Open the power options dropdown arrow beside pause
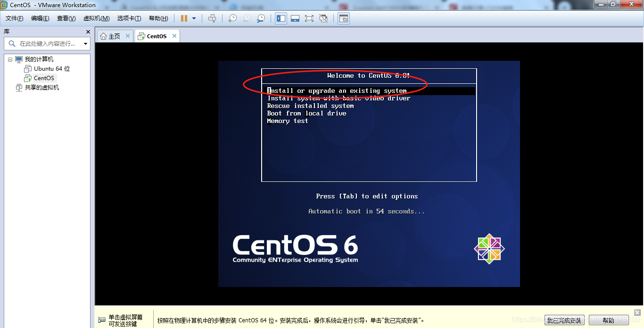The width and height of the screenshot is (644, 328). 194,18
